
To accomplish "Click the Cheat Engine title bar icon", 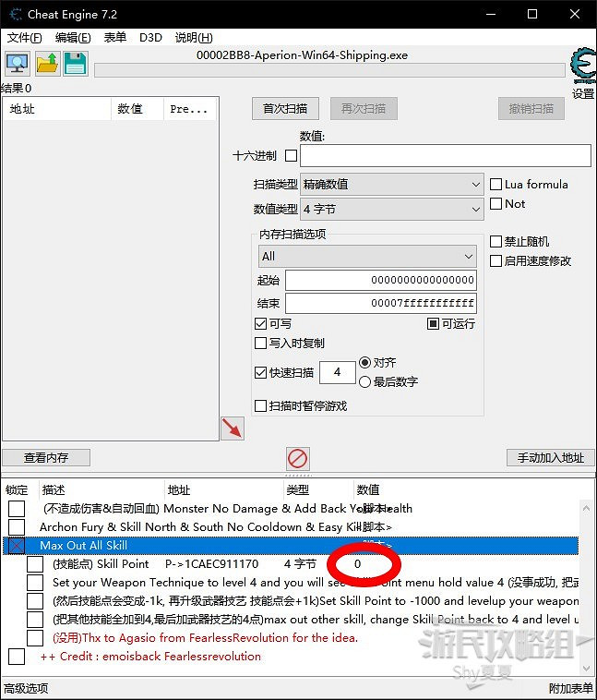I will (16, 14).
